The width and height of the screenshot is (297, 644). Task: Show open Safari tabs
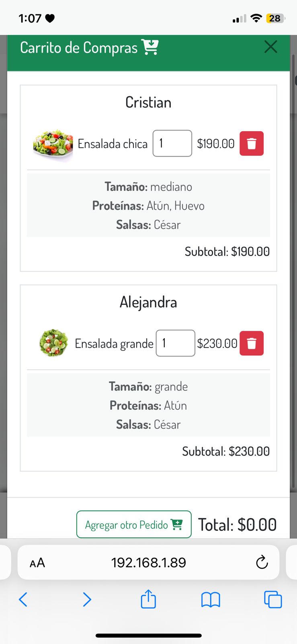coord(273,599)
